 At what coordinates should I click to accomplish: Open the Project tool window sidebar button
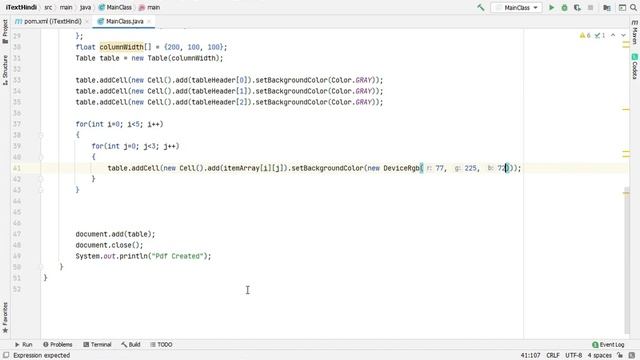(5, 31)
